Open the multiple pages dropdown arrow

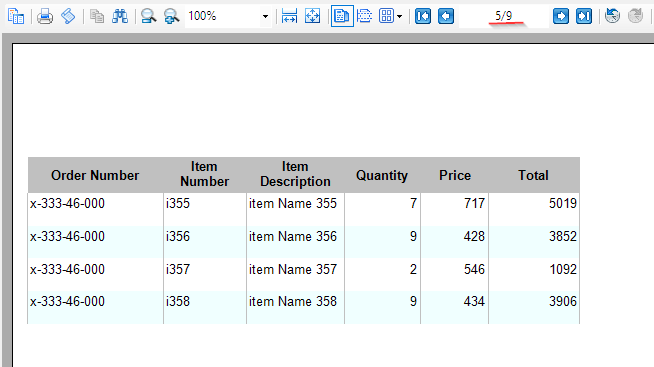(400, 17)
